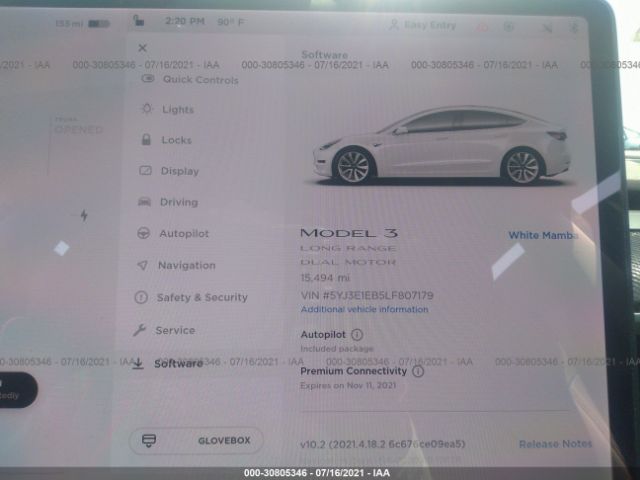The height and width of the screenshot is (480, 640).
Task: Click the Lights bulb icon
Action: [147, 109]
